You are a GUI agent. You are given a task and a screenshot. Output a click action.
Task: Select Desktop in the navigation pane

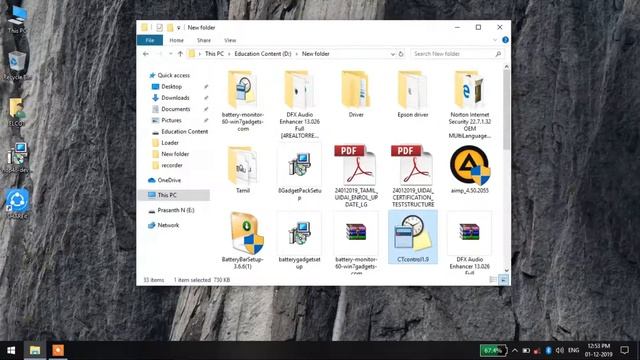point(171,87)
